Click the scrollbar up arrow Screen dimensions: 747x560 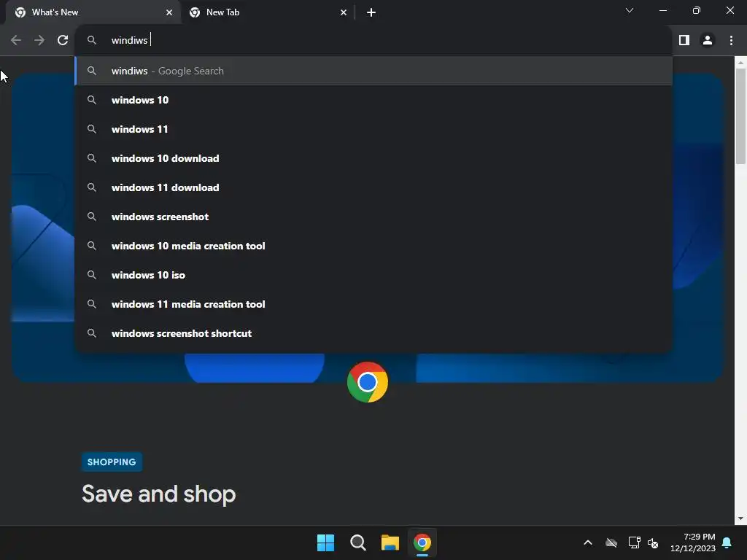tap(740, 63)
